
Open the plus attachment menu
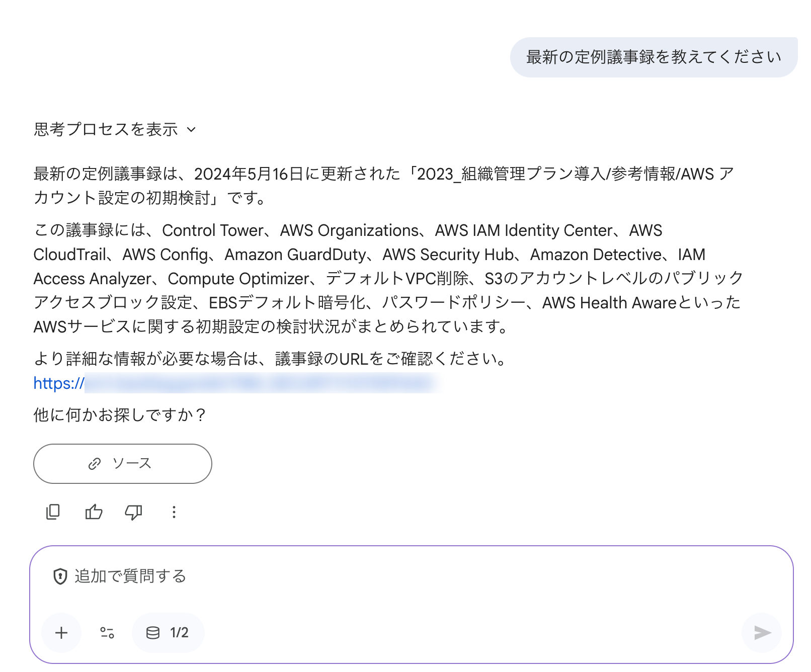click(61, 633)
